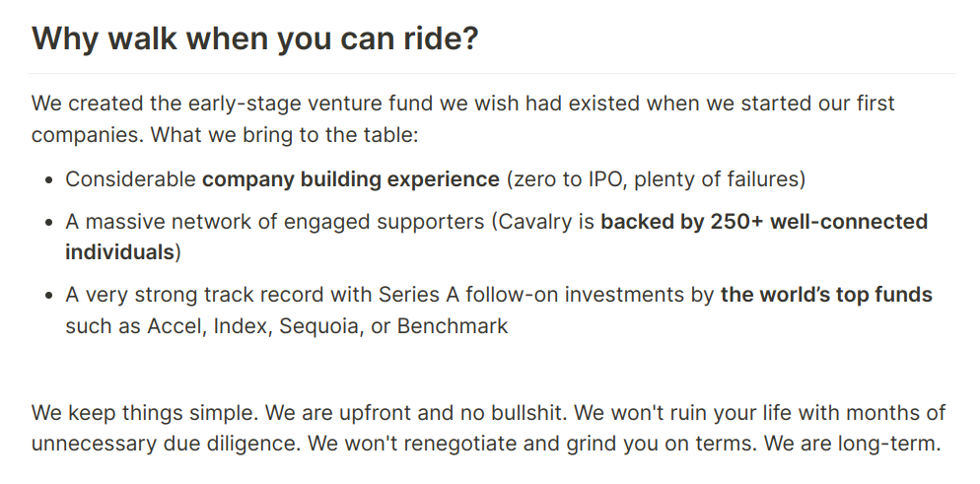Click the text "(zero to IPO, plenty of failures)"

[656, 179]
